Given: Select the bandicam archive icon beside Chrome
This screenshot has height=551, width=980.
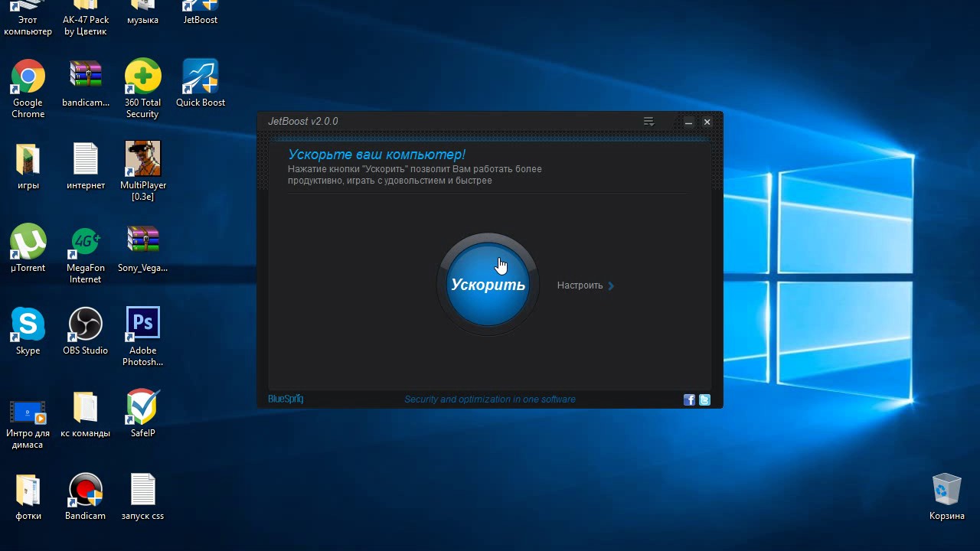Looking at the screenshot, I should (86, 83).
